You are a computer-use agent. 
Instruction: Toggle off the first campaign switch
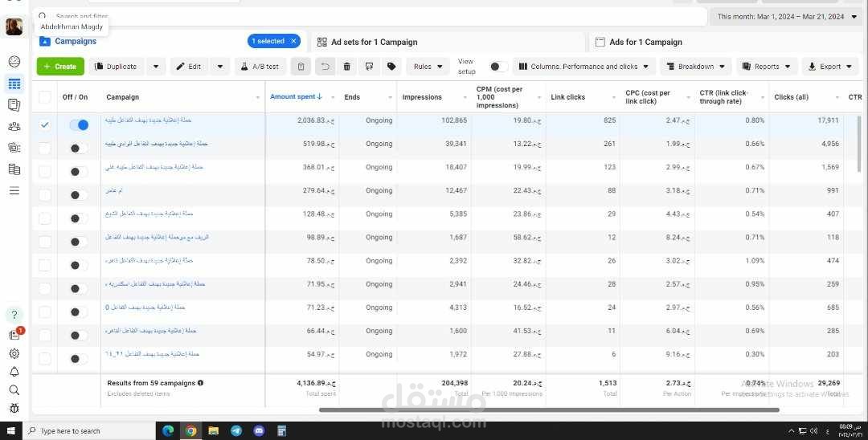(79, 125)
